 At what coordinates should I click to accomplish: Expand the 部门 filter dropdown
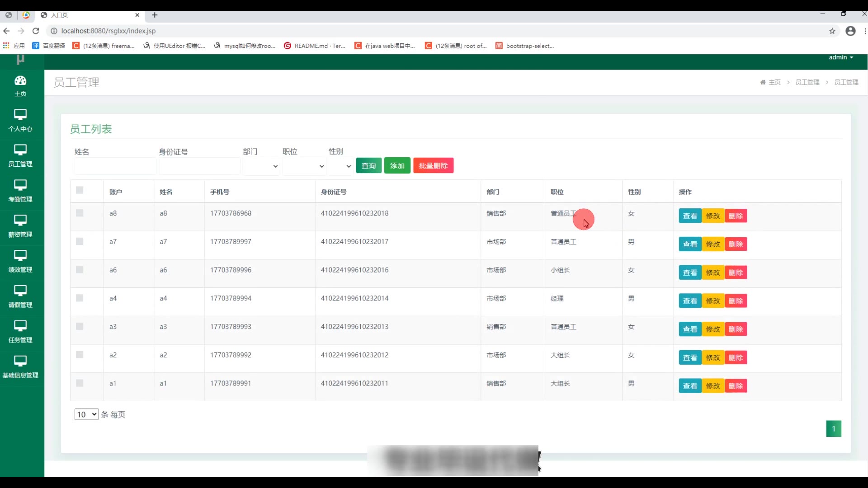261,166
